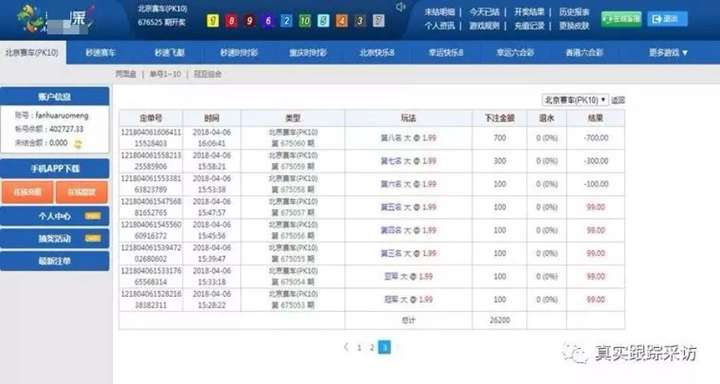Click the red number 8 result ball
The width and height of the screenshot is (720, 384).
(x=231, y=21)
